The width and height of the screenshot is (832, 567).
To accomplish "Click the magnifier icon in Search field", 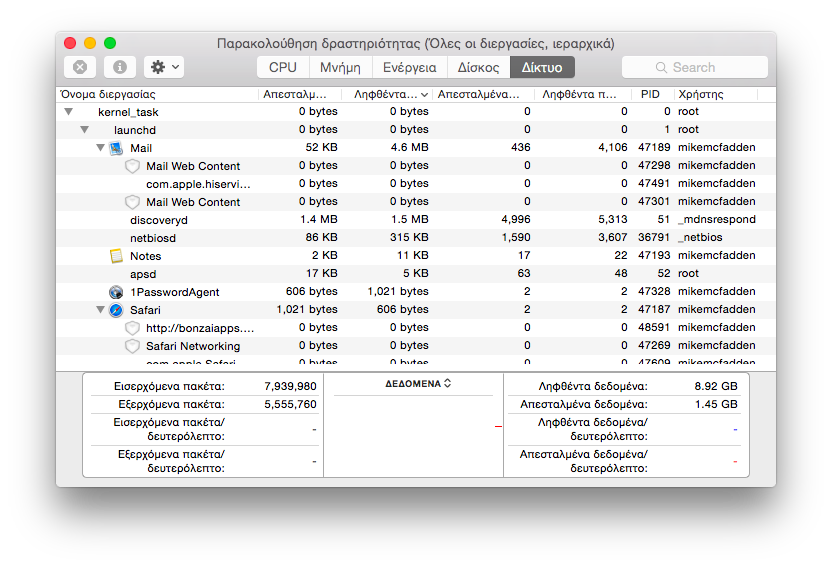I will coord(661,67).
